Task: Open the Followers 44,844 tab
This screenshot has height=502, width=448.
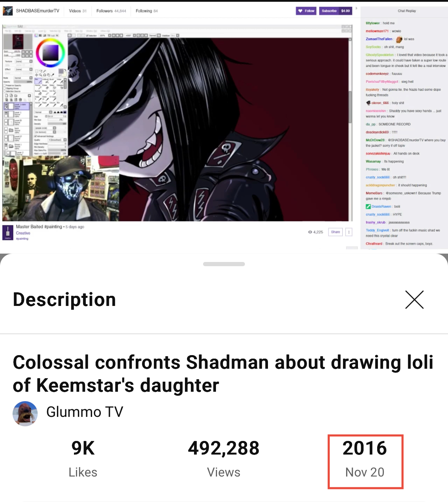Action: tap(111, 11)
